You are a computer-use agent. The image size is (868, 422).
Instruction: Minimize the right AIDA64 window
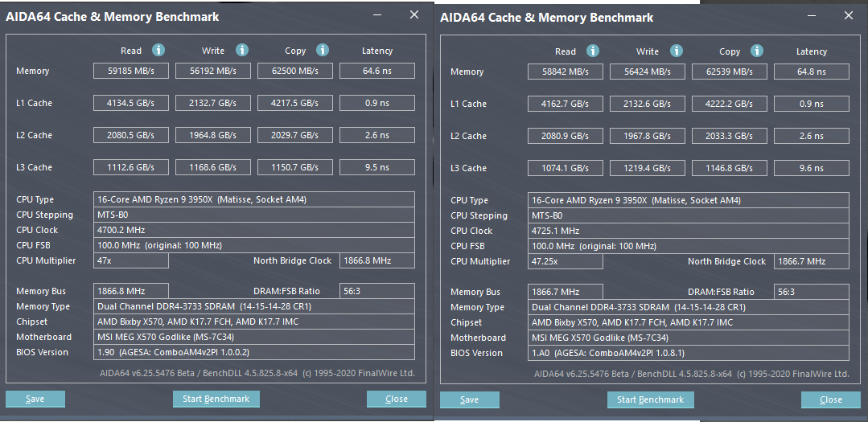coord(812,16)
